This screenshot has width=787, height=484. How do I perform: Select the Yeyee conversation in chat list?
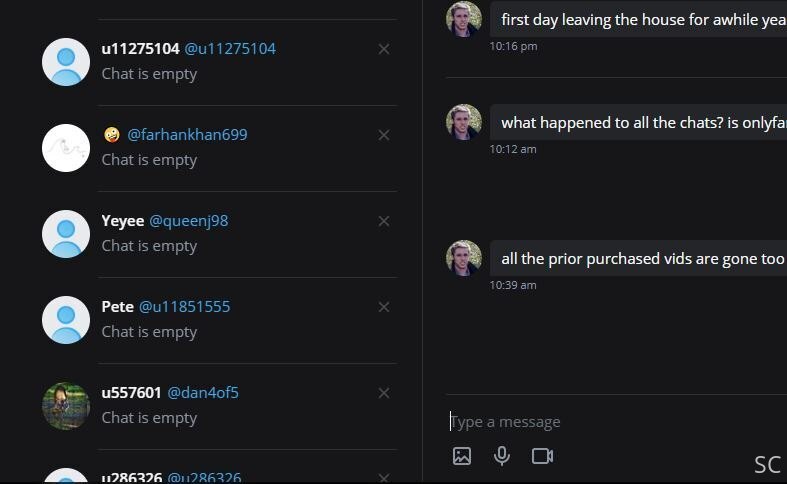coord(219,234)
